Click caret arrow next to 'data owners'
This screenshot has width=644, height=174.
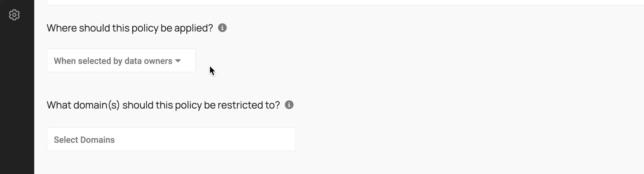(178, 61)
